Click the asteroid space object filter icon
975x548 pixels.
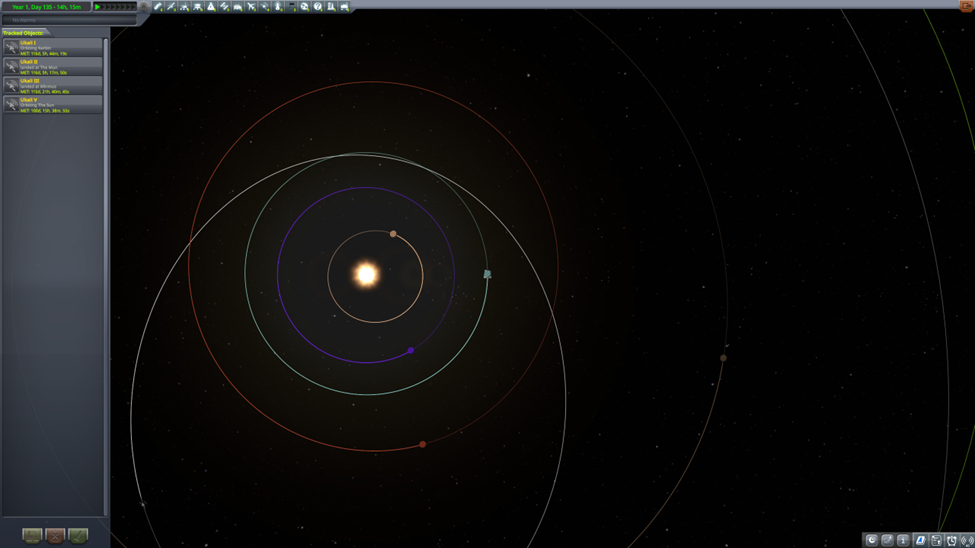coord(305,6)
